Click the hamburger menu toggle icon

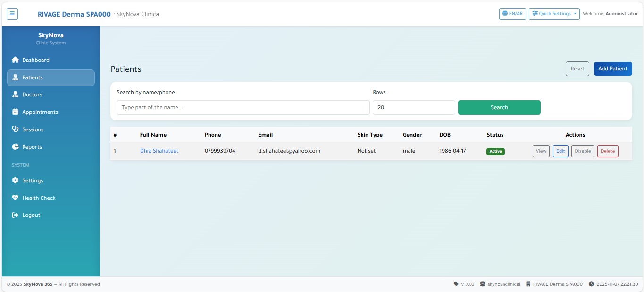(x=12, y=14)
